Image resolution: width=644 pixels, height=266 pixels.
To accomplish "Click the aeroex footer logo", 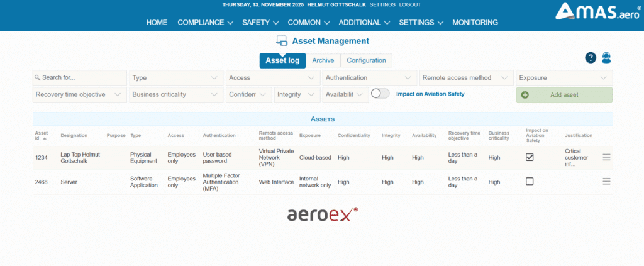I will tap(322, 215).
